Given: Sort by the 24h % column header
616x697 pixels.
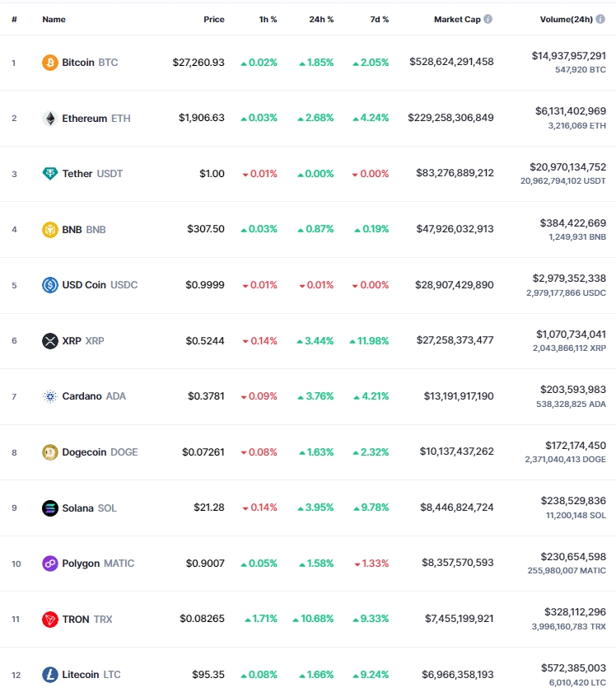Looking at the screenshot, I should [x=321, y=20].
